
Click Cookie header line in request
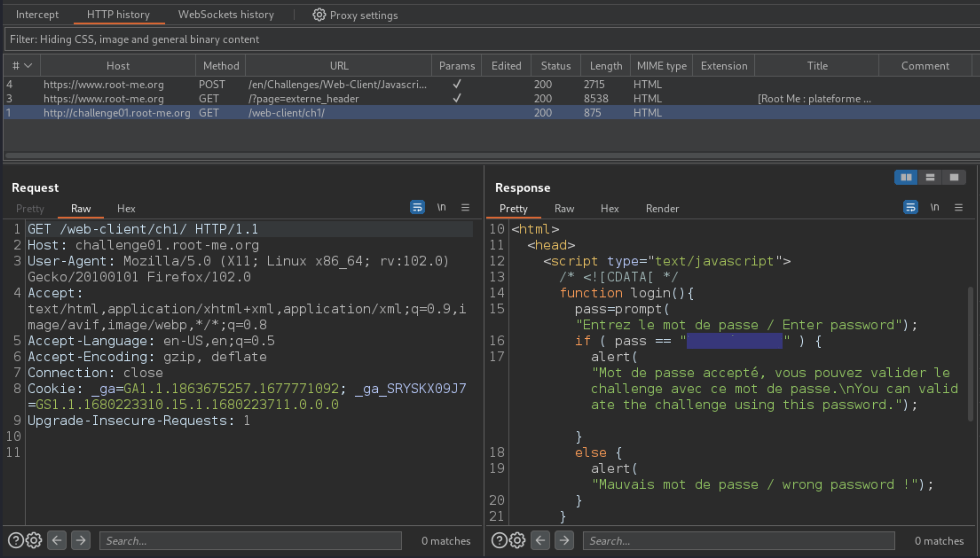click(x=247, y=397)
